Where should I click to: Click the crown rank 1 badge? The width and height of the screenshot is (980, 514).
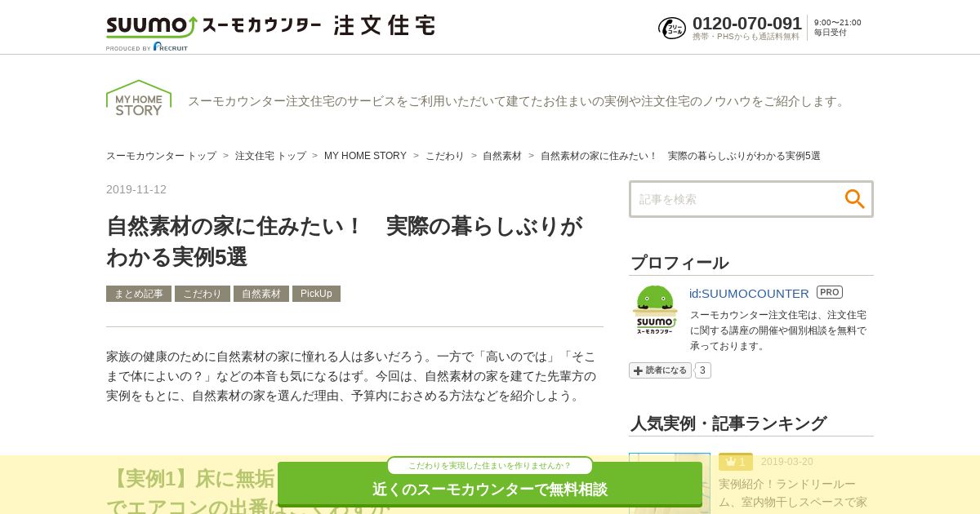[x=736, y=462]
